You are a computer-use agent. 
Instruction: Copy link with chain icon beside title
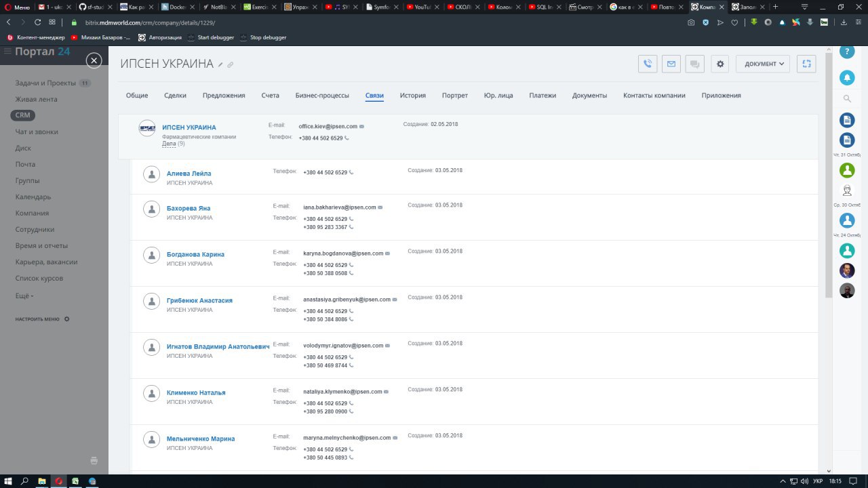(x=231, y=65)
